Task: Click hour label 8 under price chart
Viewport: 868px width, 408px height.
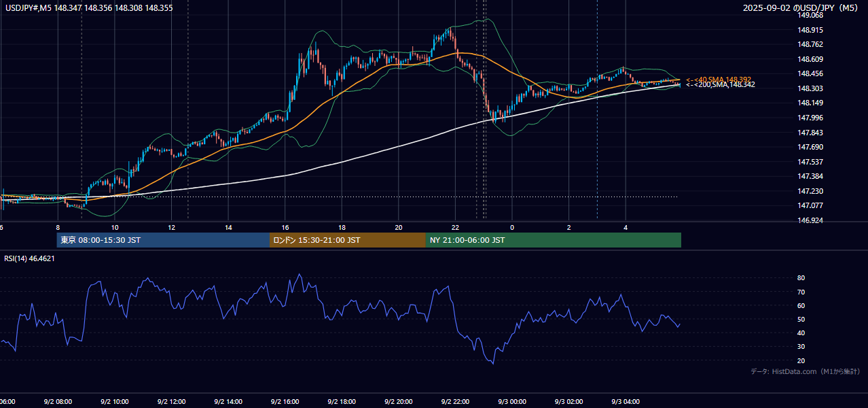Action: click(58, 227)
